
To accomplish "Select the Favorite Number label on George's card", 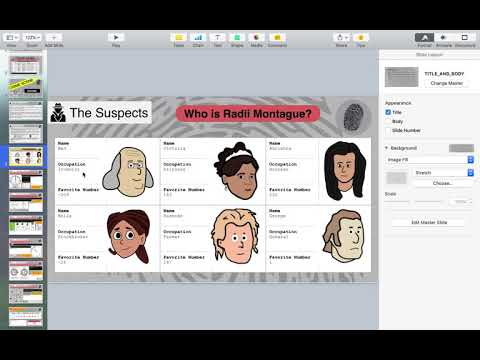I will (290, 257).
